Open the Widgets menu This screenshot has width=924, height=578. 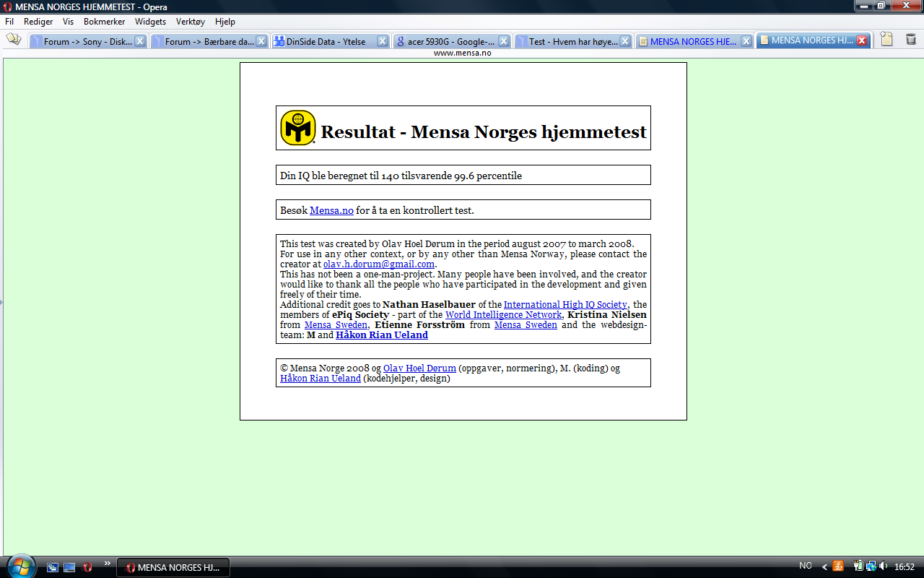point(150,22)
